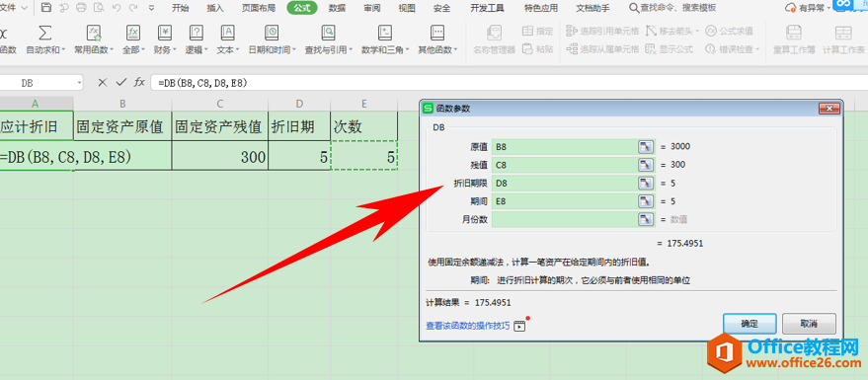
Task: Click Recalculate Workbook (重算工作簿) icon
Action: click(x=794, y=33)
